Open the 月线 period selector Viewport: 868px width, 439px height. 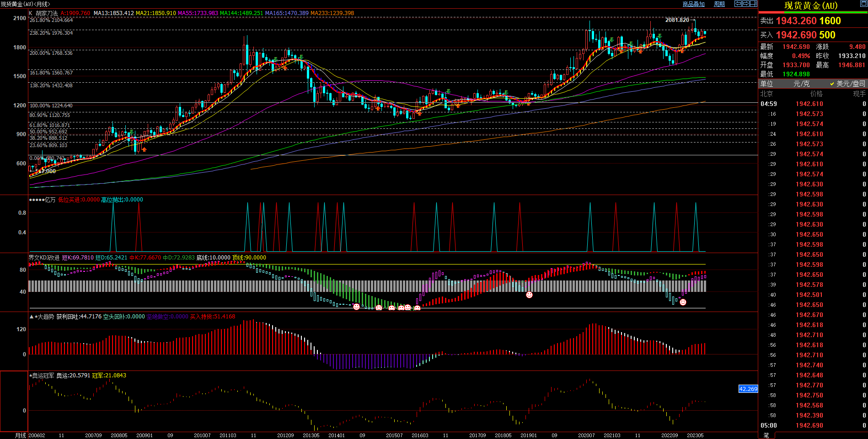coord(21,435)
